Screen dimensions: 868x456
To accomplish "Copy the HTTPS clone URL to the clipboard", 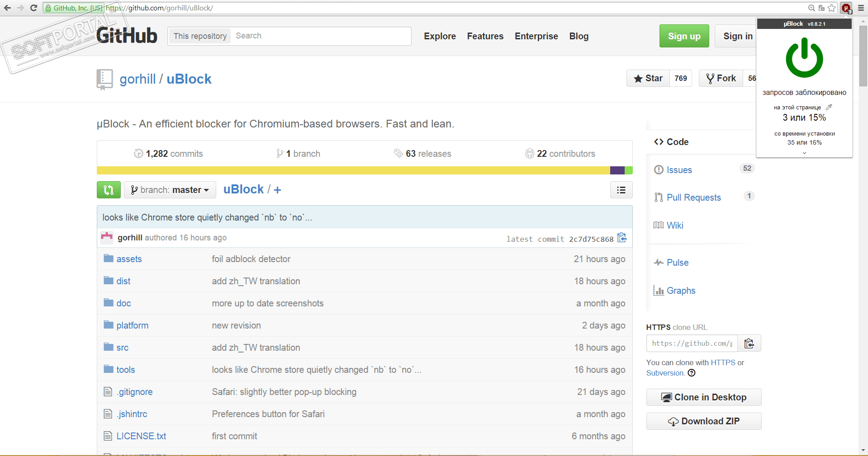I will [749, 343].
